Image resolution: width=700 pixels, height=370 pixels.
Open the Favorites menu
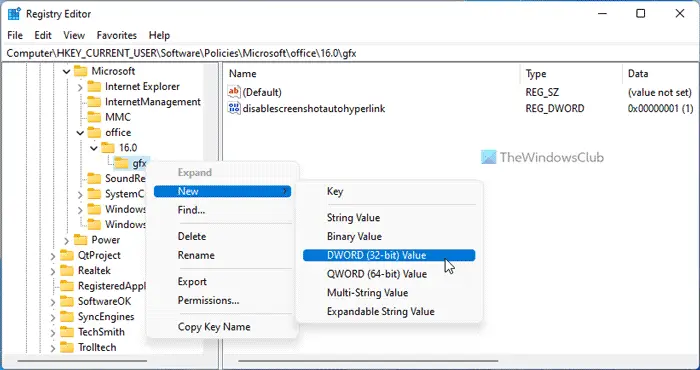click(117, 35)
